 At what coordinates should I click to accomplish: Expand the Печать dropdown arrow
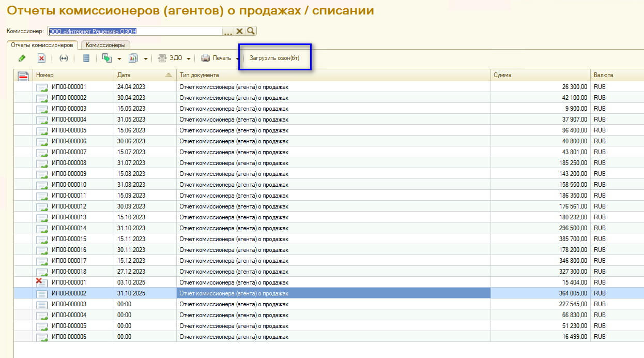[237, 59]
